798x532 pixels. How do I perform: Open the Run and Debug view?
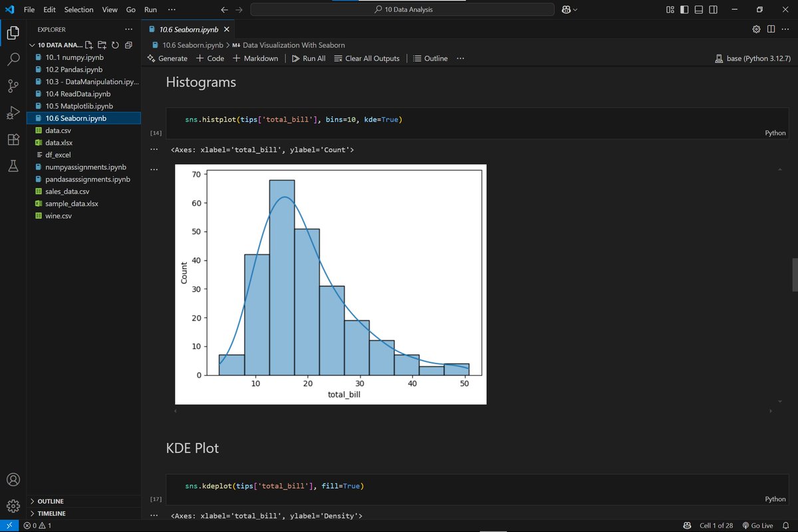(13, 112)
